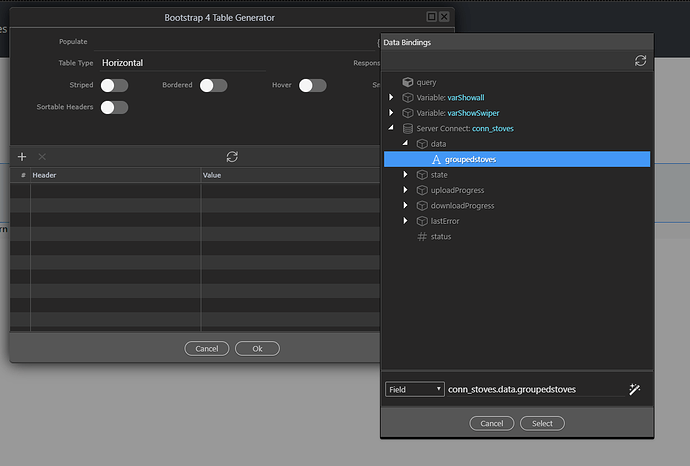Click Ok in Table Generator
Screen dimensions: 690x466
click(x=257, y=348)
